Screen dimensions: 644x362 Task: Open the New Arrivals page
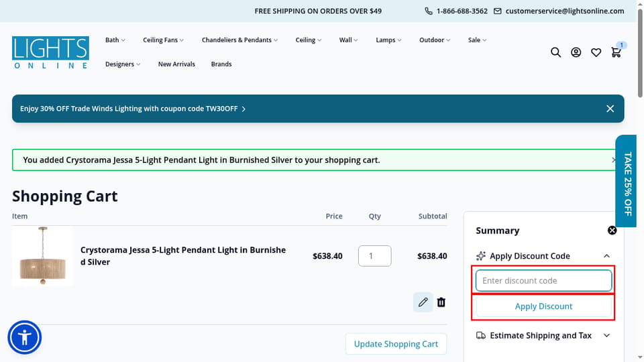tap(176, 64)
